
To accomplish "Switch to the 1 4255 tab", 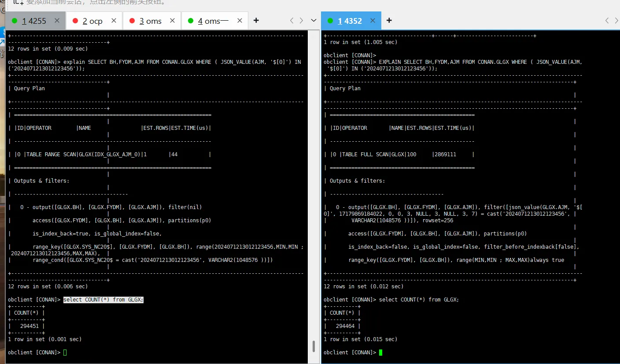I will pos(31,21).
